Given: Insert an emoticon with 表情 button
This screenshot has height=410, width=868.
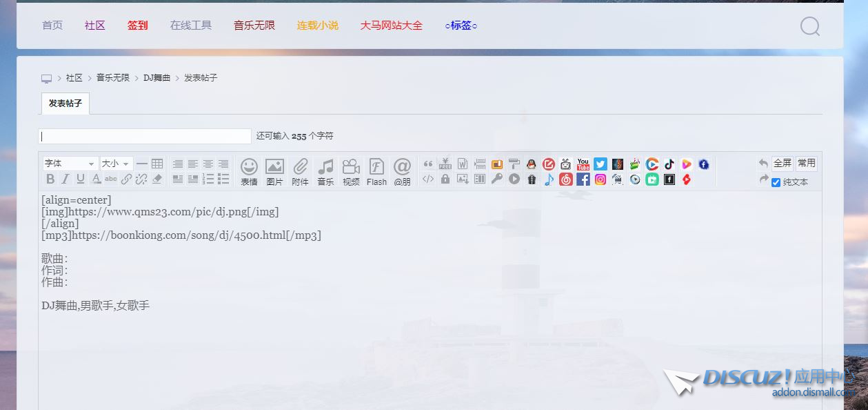Looking at the screenshot, I should click(249, 171).
